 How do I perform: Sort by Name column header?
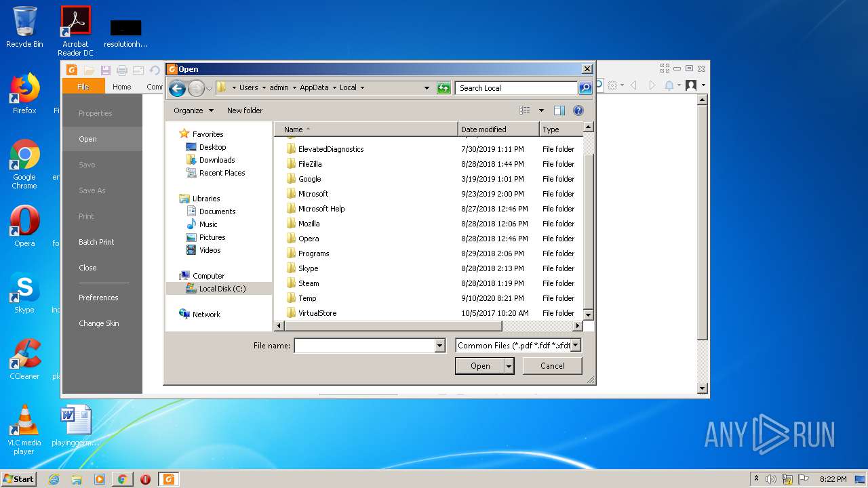[366, 129]
